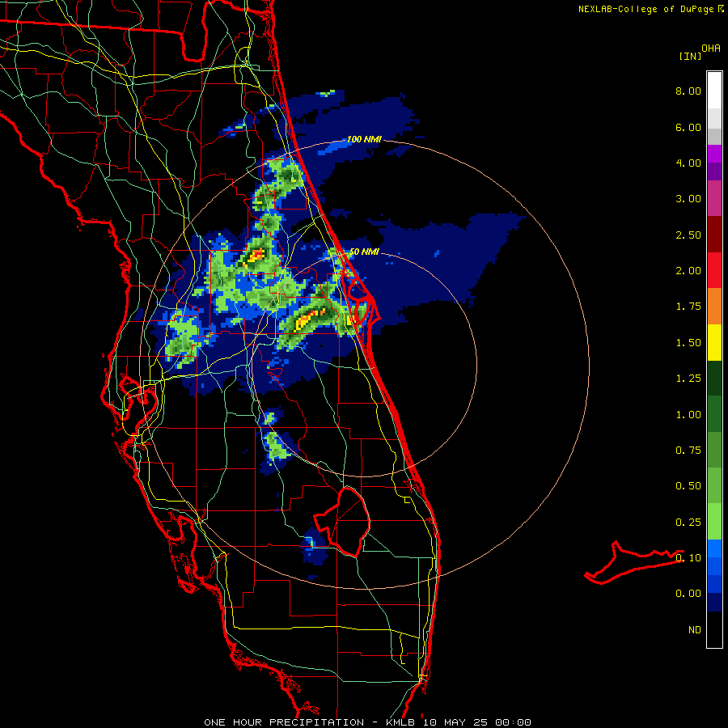The height and width of the screenshot is (728, 728).
Task: Click the yellow legend swatch
Action: (714, 342)
